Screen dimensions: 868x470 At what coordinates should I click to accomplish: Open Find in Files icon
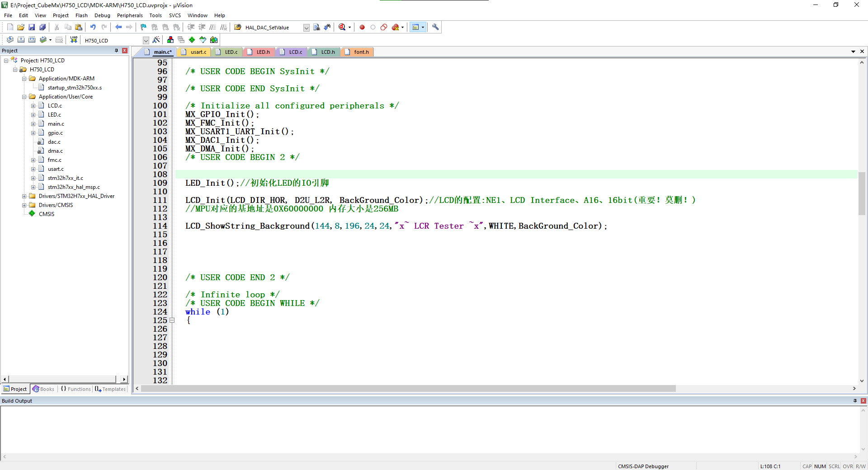coord(238,27)
